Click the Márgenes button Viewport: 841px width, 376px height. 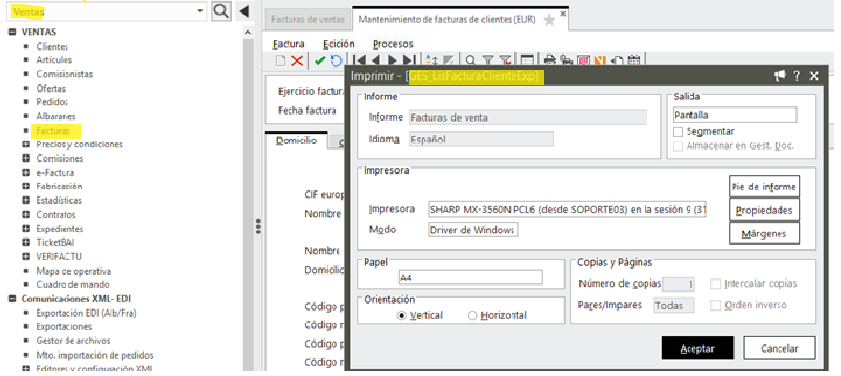[x=764, y=233]
